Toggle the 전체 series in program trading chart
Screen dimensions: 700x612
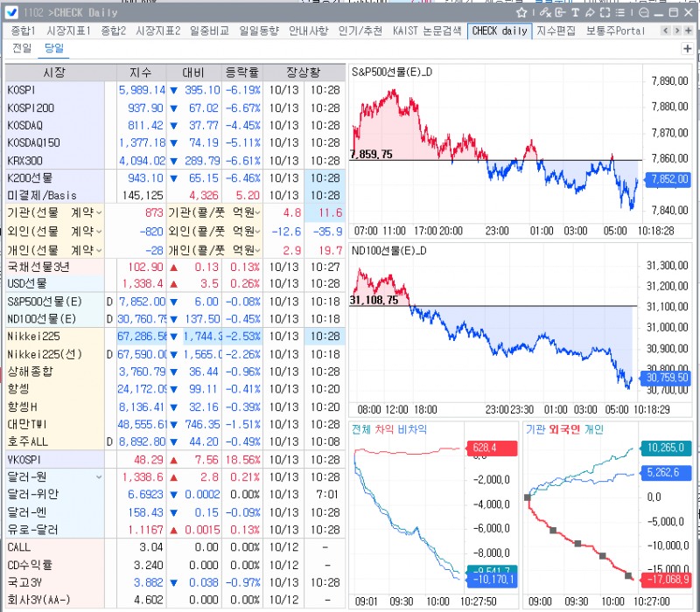click(x=361, y=429)
